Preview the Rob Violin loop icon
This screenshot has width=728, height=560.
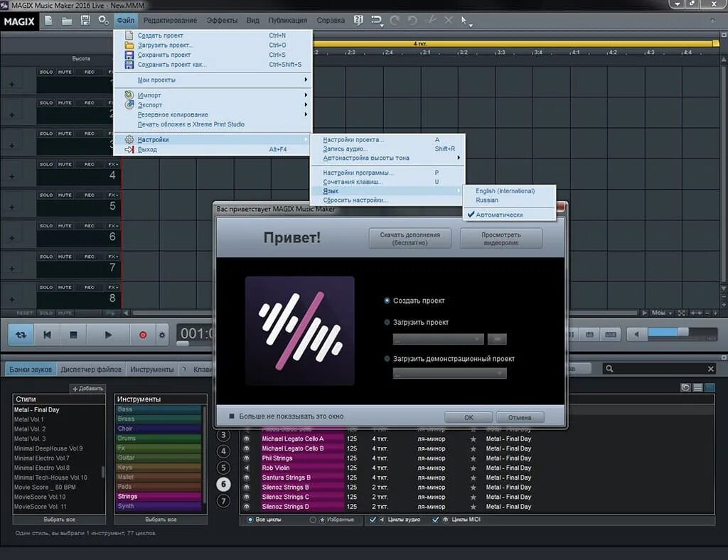tap(247, 468)
